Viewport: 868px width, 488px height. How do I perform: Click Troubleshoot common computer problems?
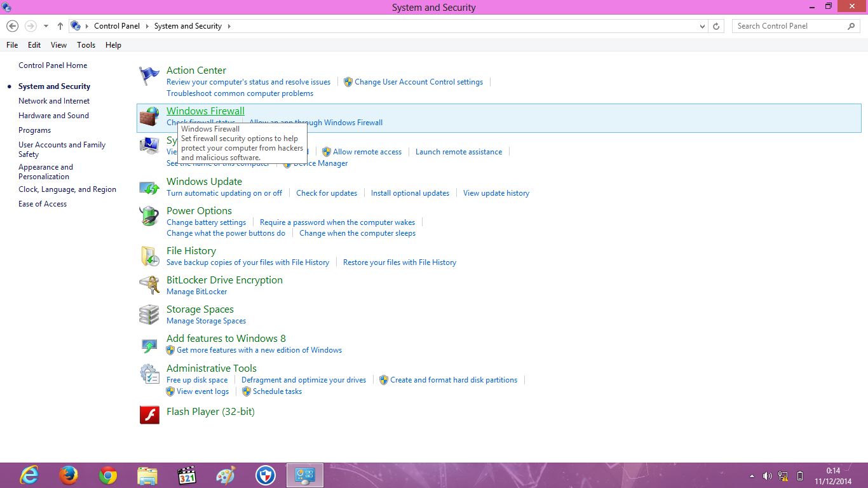coord(240,93)
